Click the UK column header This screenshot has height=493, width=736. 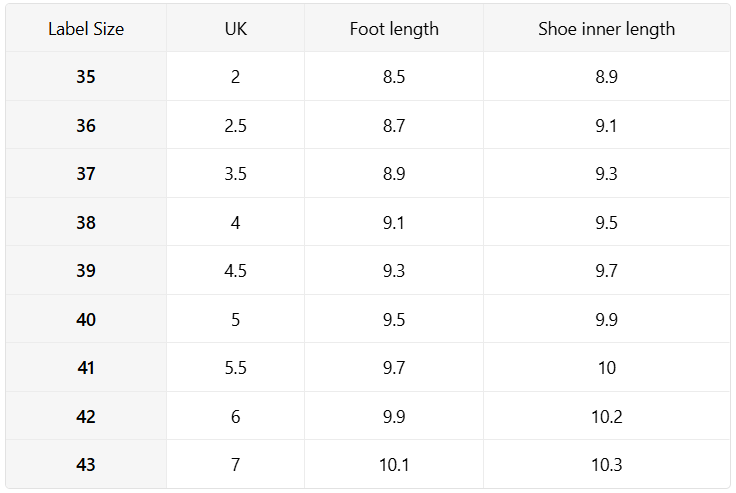(x=236, y=29)
